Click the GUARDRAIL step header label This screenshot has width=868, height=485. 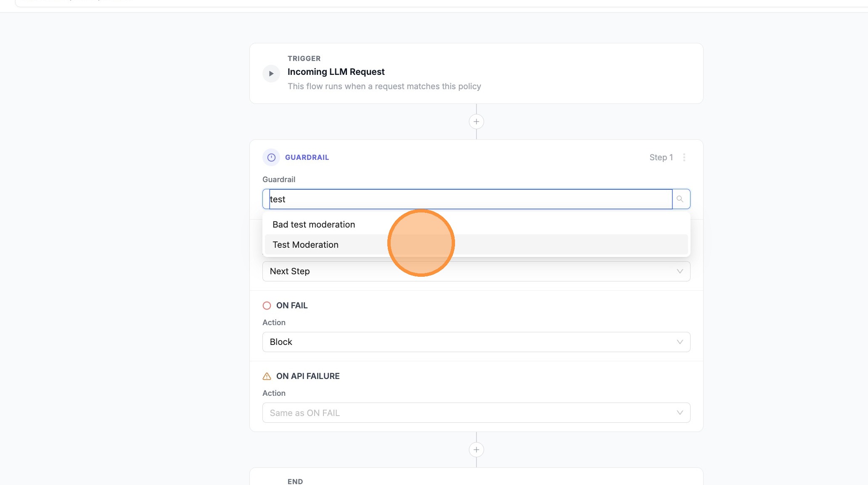click(307, 157)
